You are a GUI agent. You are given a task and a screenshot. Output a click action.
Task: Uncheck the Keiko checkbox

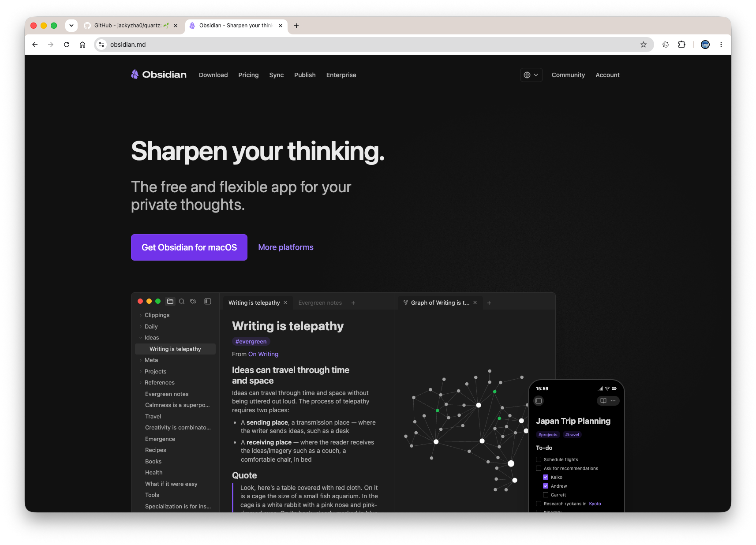[x=546, y=477]
